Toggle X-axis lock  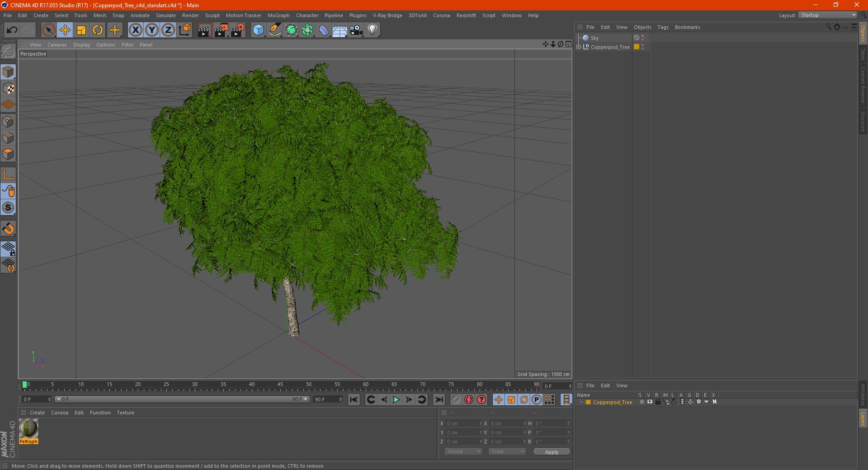pyautogui.click(x=135, y=30)
